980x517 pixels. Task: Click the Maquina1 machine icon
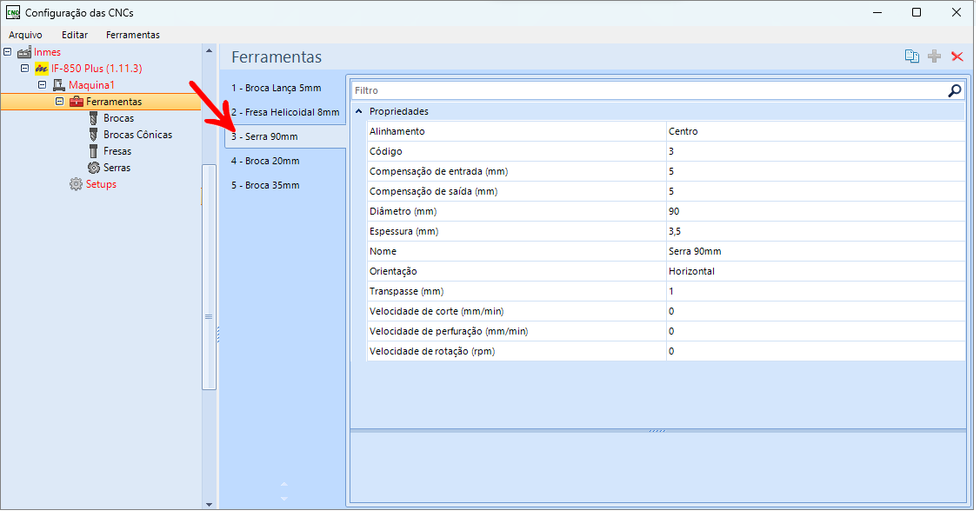[59, 85]
